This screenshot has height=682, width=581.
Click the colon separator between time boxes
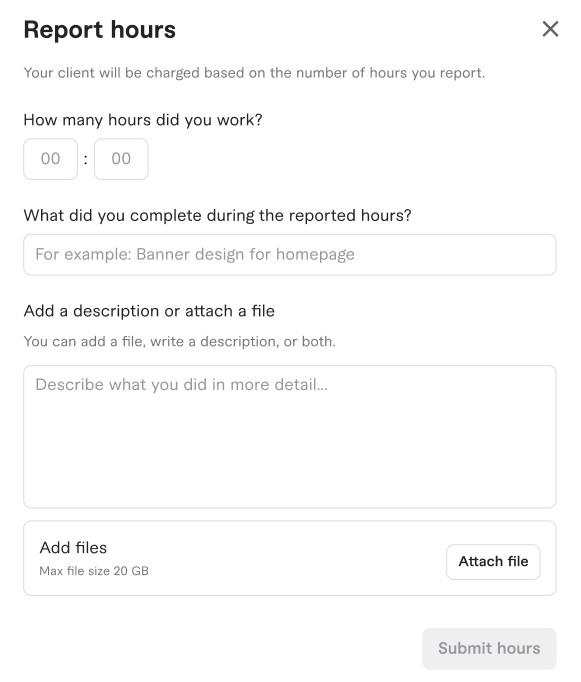(86, 160)
